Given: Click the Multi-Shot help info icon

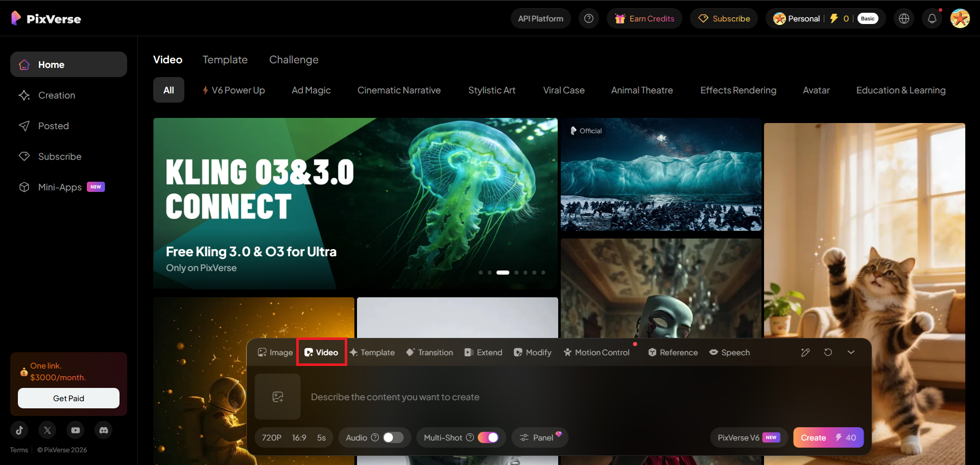Looking at the screenshot, I should click(x=470, y=437).
